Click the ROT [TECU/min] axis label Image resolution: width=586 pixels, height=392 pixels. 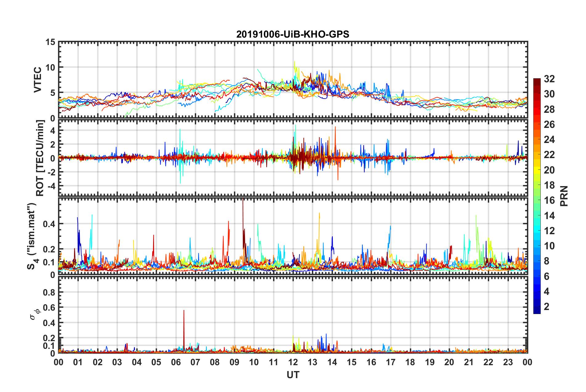pyautogui.click(x=40, y=158)
